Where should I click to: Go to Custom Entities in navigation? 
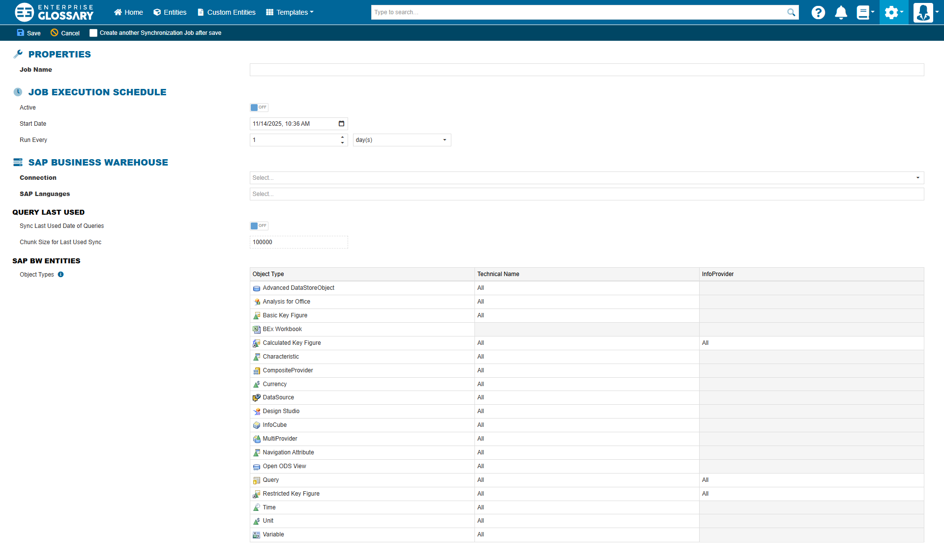click(x=227, y=12)
